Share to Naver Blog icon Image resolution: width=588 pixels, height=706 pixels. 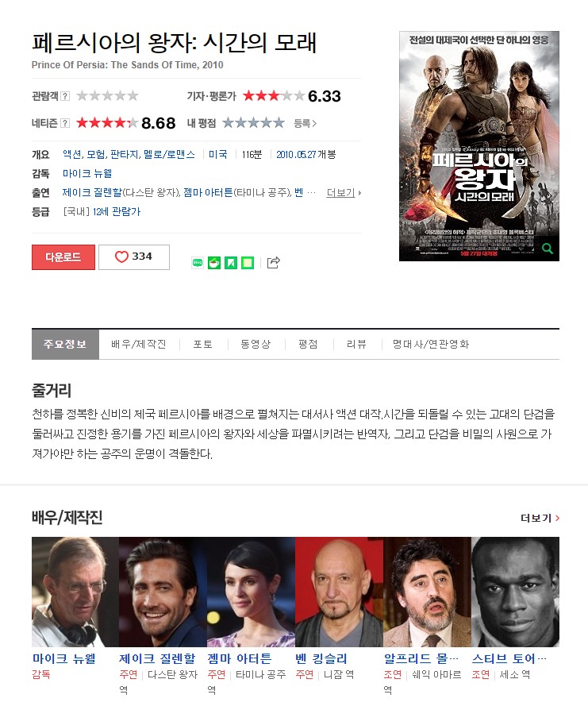[x=197, y=263]
